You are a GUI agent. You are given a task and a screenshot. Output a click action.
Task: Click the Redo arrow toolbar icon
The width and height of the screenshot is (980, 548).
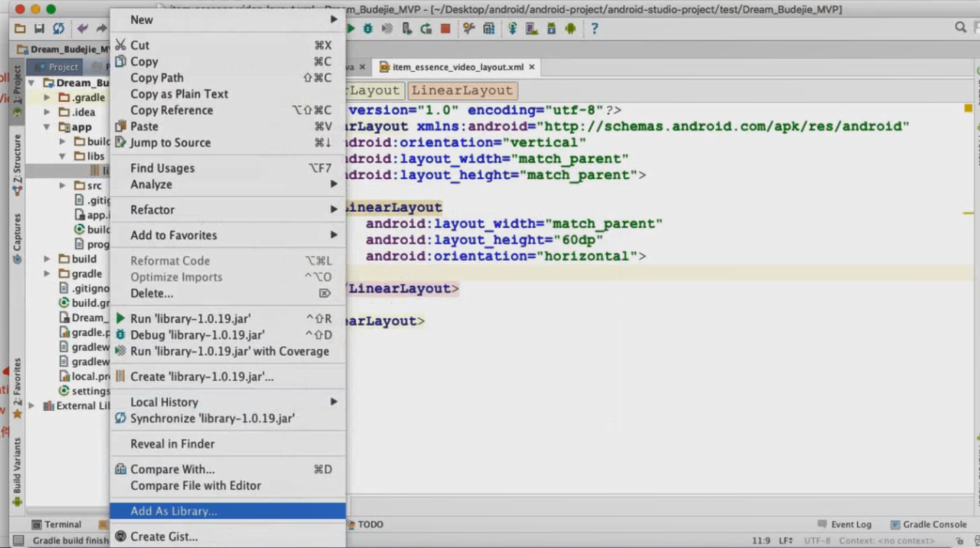click(101, 29)
